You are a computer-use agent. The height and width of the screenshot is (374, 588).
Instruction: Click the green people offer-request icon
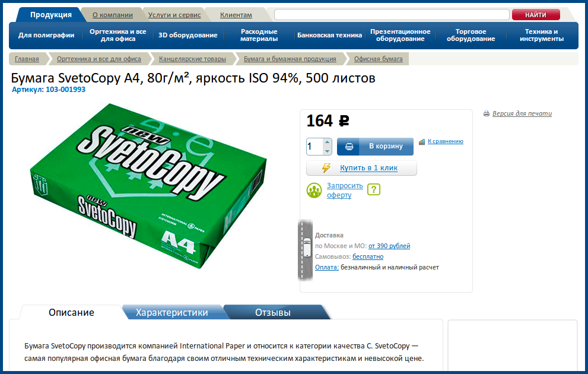click(314, 191)
